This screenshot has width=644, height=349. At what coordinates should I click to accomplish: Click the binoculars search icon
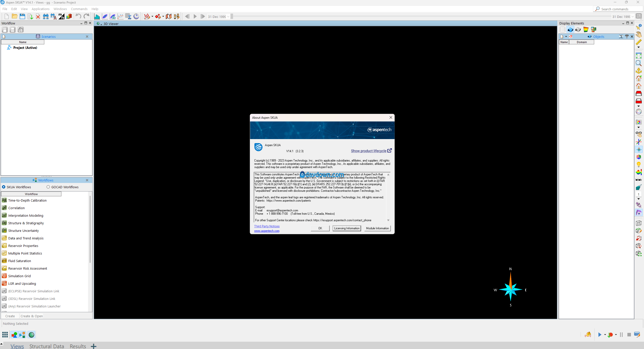(46, 16)
